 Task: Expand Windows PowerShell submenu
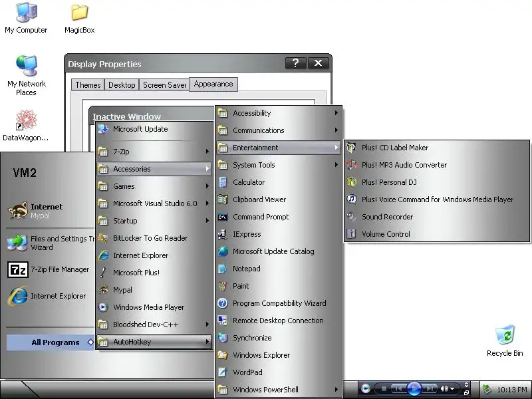click(278, 390)
